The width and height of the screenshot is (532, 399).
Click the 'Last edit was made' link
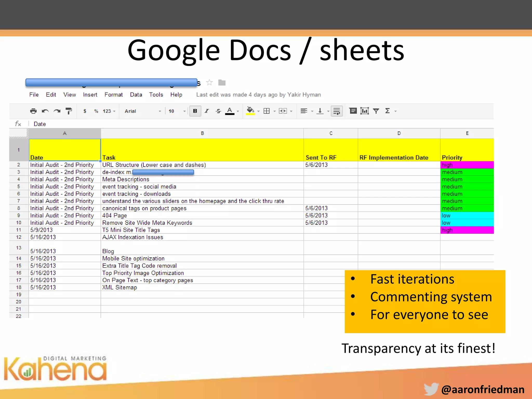pos(258,95)
